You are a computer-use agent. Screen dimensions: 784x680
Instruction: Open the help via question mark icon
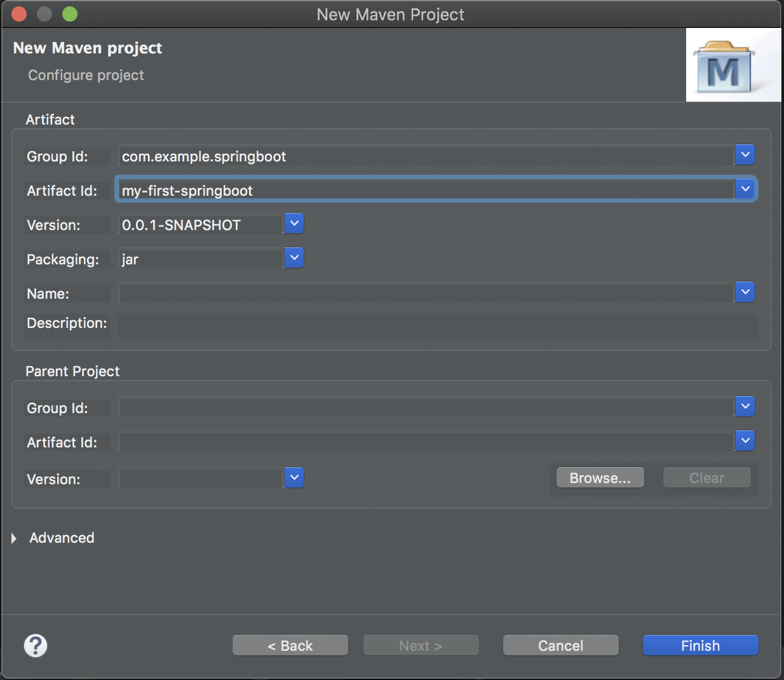coord(36,645)
